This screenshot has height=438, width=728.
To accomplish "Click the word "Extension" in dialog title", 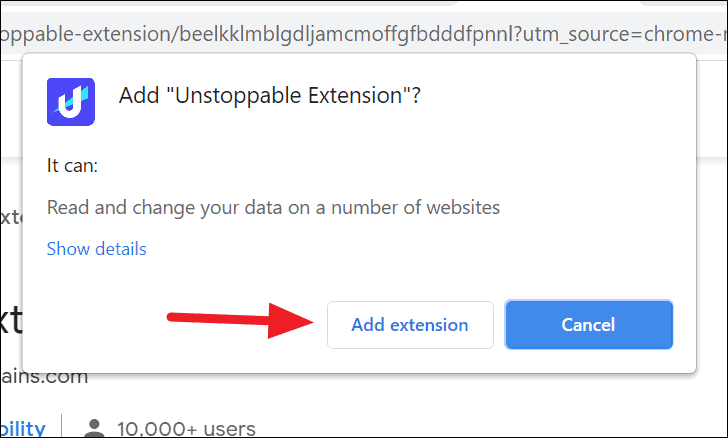I will [355, 96].
